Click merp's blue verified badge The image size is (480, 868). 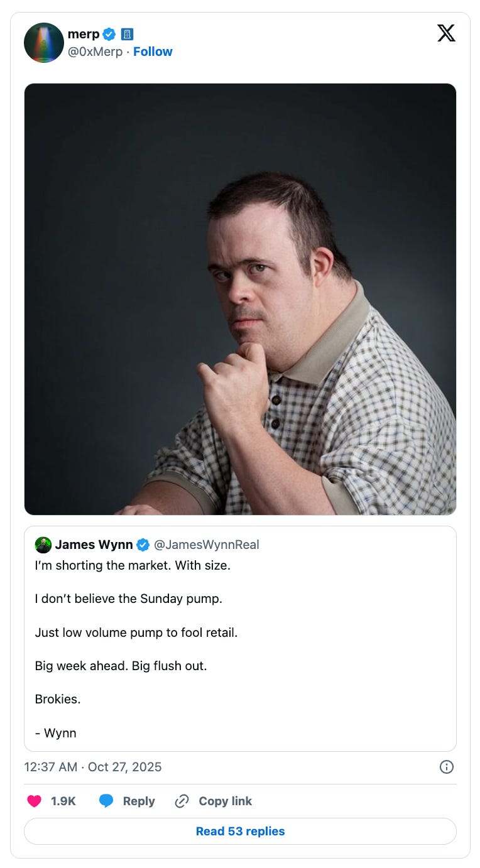(x=109, y=35)
